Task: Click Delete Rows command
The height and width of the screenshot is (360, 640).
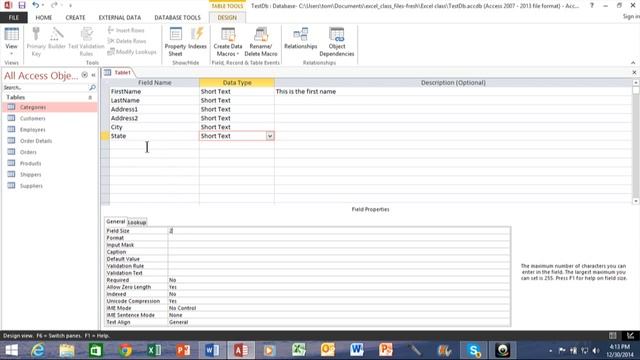Action: tap(127, 41)
